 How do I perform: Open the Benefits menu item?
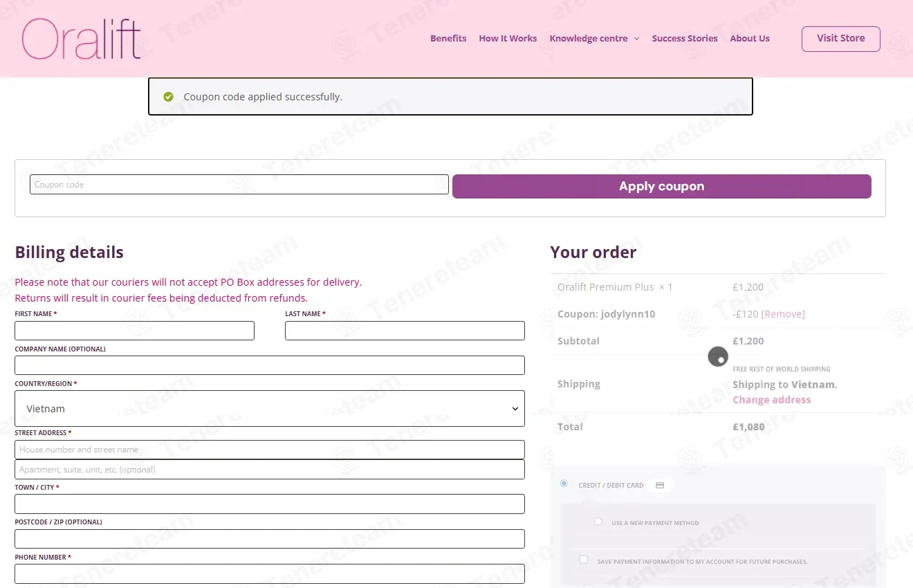click(448, 39)
